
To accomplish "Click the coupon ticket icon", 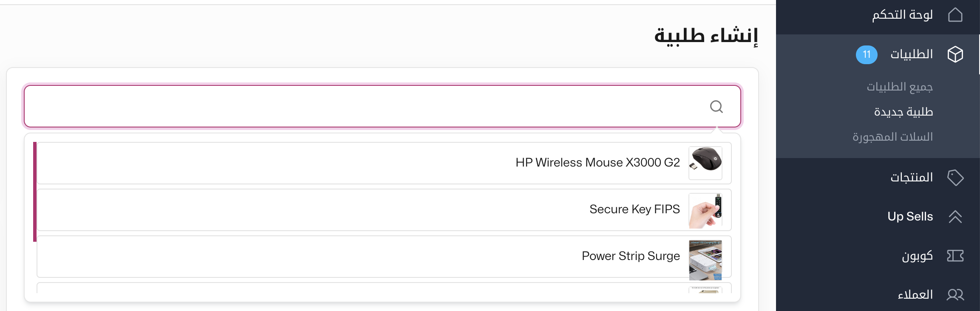I will (x=955, y=256).
